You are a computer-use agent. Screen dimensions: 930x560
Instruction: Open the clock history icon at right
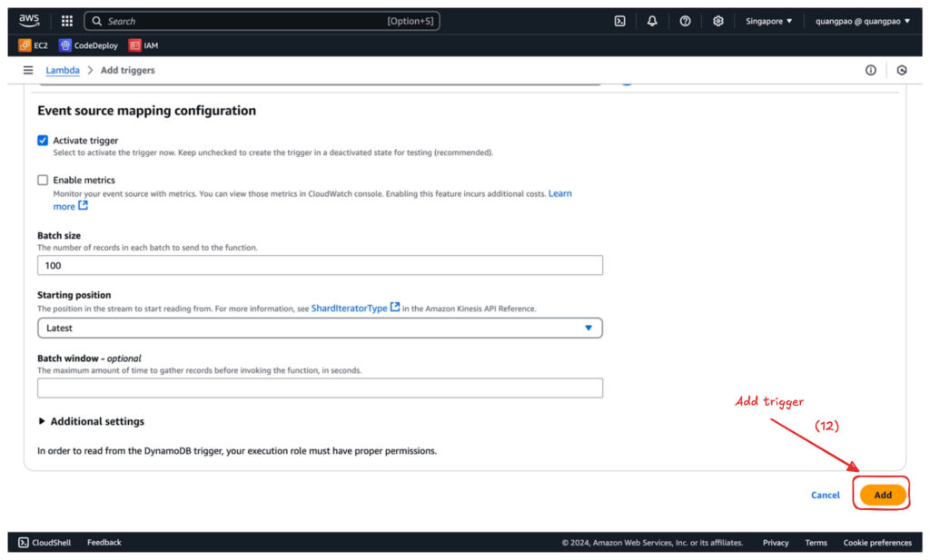(x=902, y=70)
